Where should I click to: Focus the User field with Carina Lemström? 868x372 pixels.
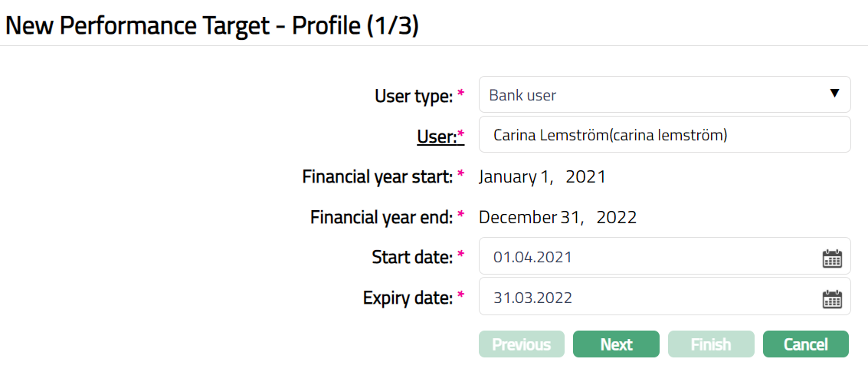click(663, 136)
